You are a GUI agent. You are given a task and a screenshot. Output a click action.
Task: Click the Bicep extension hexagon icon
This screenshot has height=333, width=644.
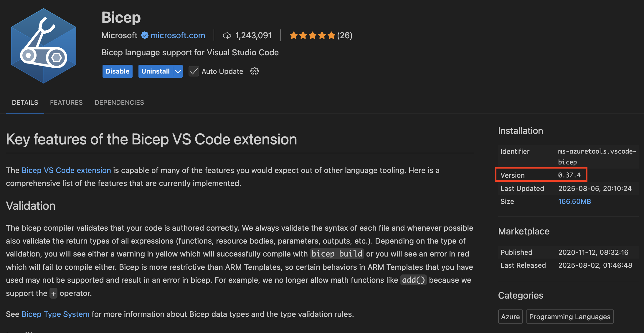44,46
